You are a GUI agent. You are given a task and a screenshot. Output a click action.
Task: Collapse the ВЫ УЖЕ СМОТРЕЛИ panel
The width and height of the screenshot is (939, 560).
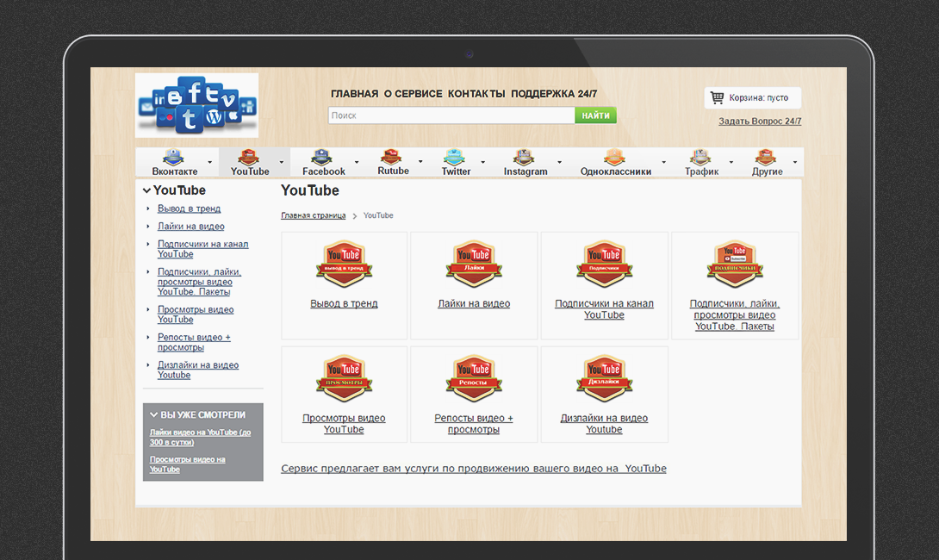click(x=154, y=414)
